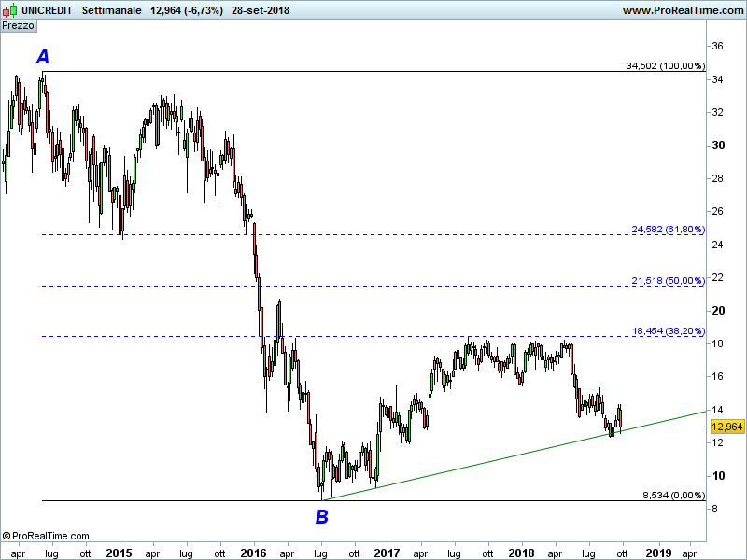The image size is (747, 560).
Task: Click the 12,964 (-6,73%) quote
Action: pyautogui.click(x=186, y=10)
